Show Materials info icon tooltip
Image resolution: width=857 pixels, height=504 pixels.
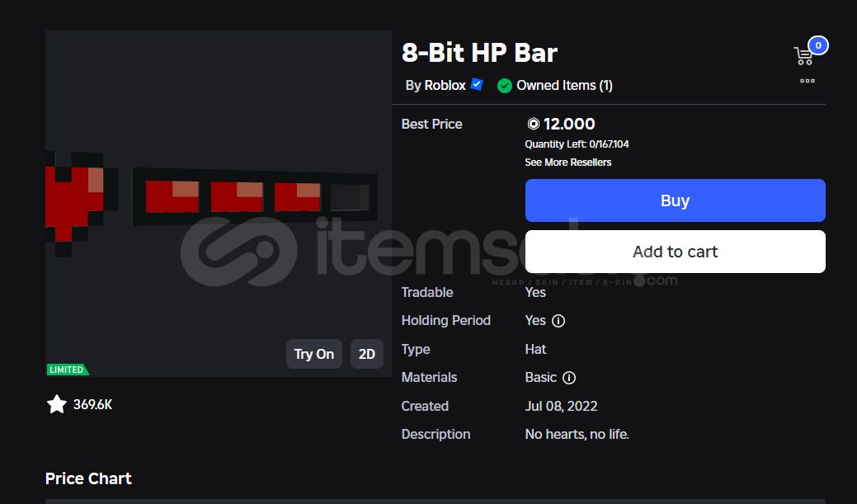(569, 378)
